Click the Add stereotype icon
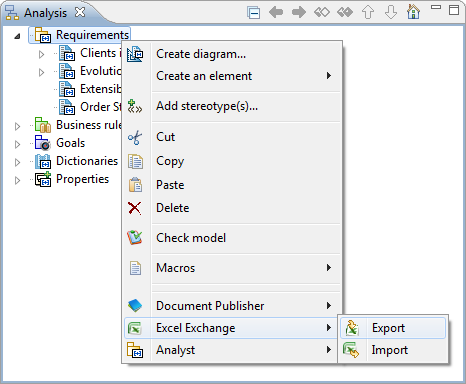Screen dimensions: 466x384 point(135,106)
